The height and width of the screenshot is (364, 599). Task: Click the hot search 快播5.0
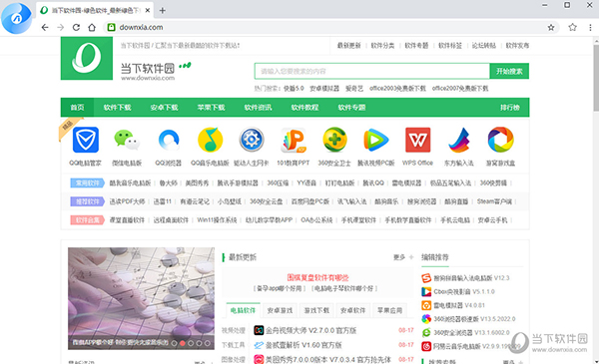(294, 89)
